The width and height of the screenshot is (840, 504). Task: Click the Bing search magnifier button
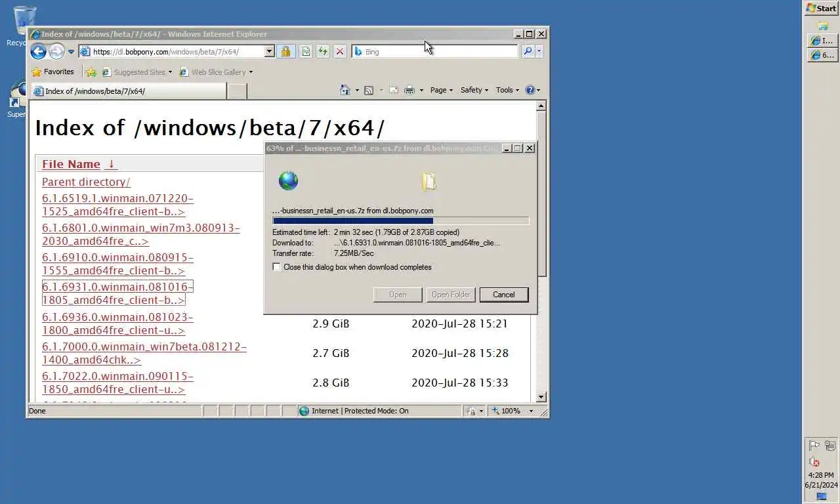click(x=528, y=51)
